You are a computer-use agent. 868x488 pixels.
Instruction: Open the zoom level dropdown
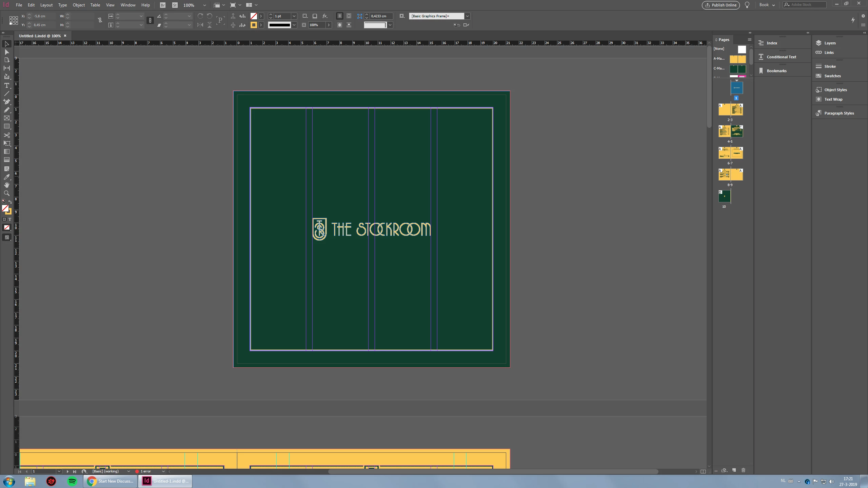(x=204, y=5)
